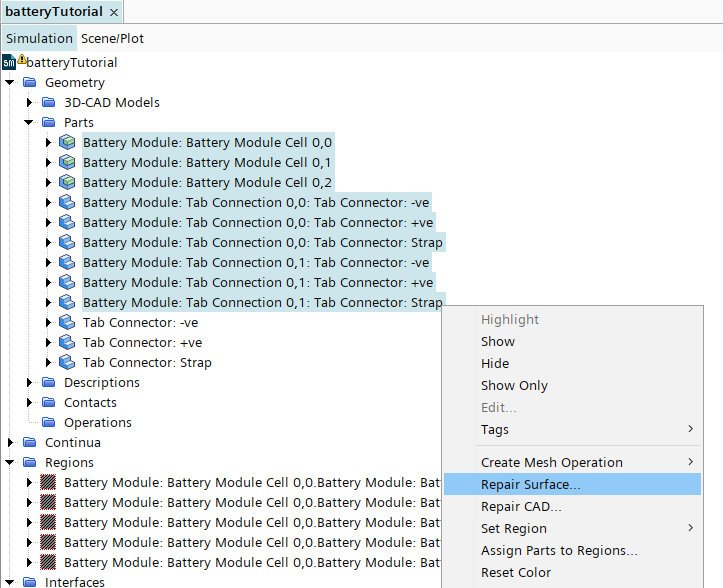This screenshot has width=723, height=588.
Task: Open the Create Mesh Operation submenu
Action: click(551, 462)
